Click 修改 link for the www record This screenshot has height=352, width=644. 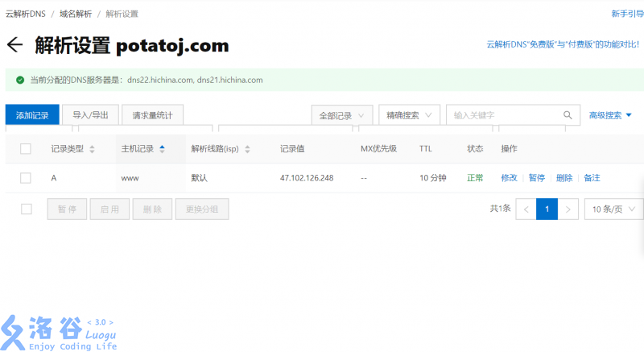509,178
